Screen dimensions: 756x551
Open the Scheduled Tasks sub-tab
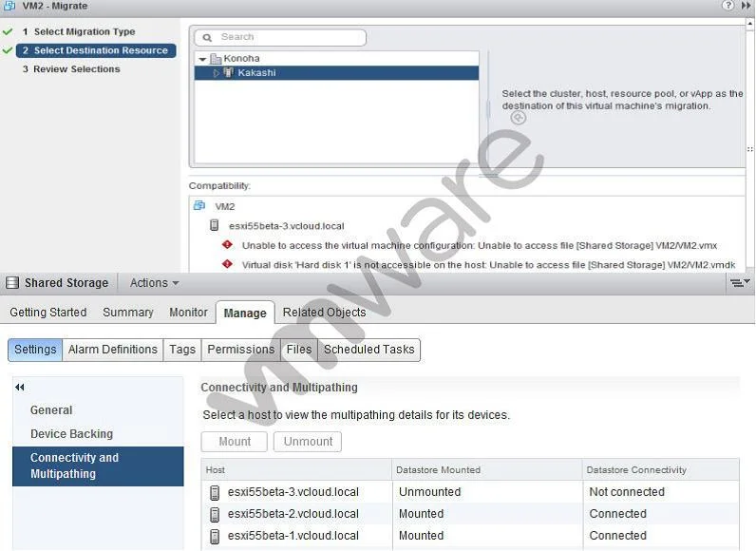coord(369,350)
